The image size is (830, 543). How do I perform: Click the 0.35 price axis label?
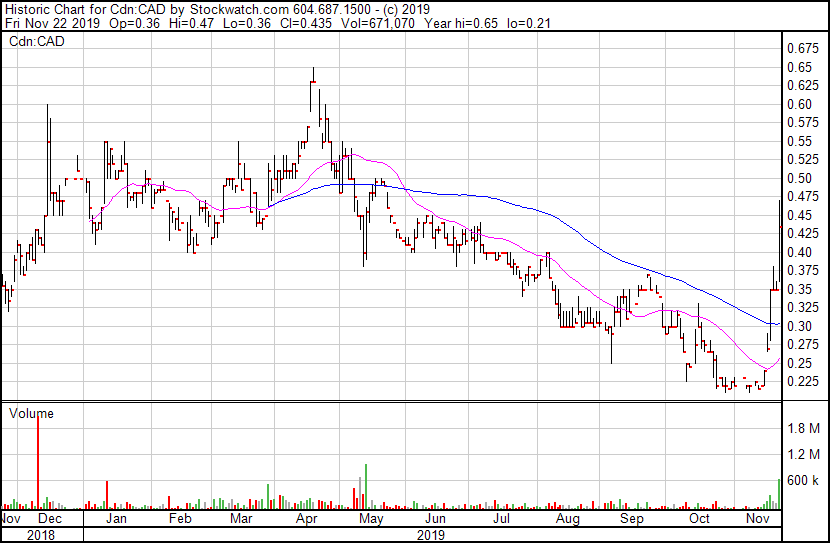click(799, 289)
